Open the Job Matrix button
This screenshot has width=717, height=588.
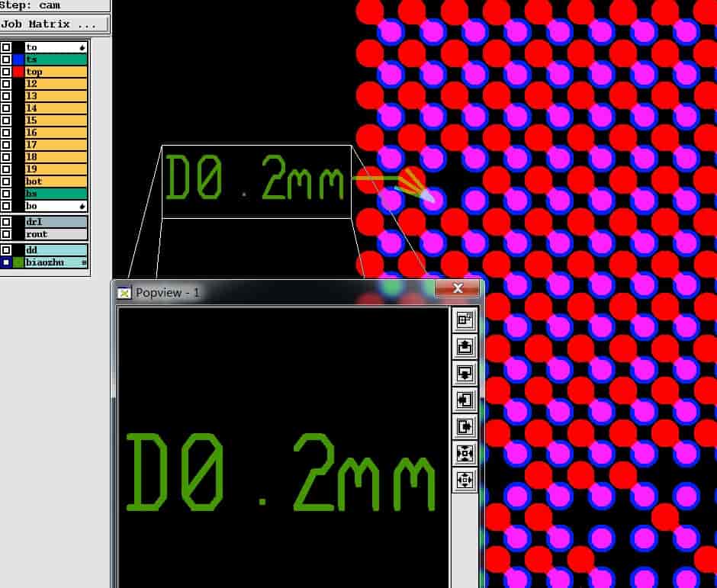point(54,24)
